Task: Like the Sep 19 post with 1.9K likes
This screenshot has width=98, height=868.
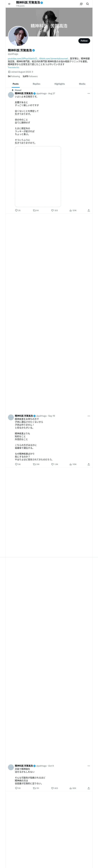Action: [x=54, y=464]
